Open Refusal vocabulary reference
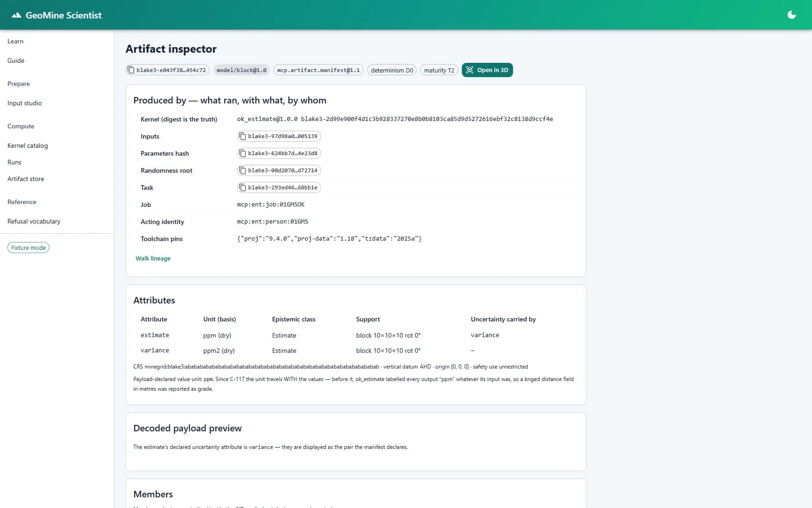The width and height of the screenshot is (812, 508). pyautogui.click(x=34, y=221)
